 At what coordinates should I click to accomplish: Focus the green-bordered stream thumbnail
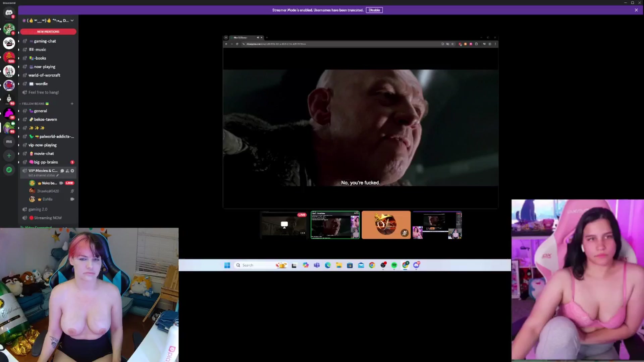pyautogui.click(x=335, y=225)
